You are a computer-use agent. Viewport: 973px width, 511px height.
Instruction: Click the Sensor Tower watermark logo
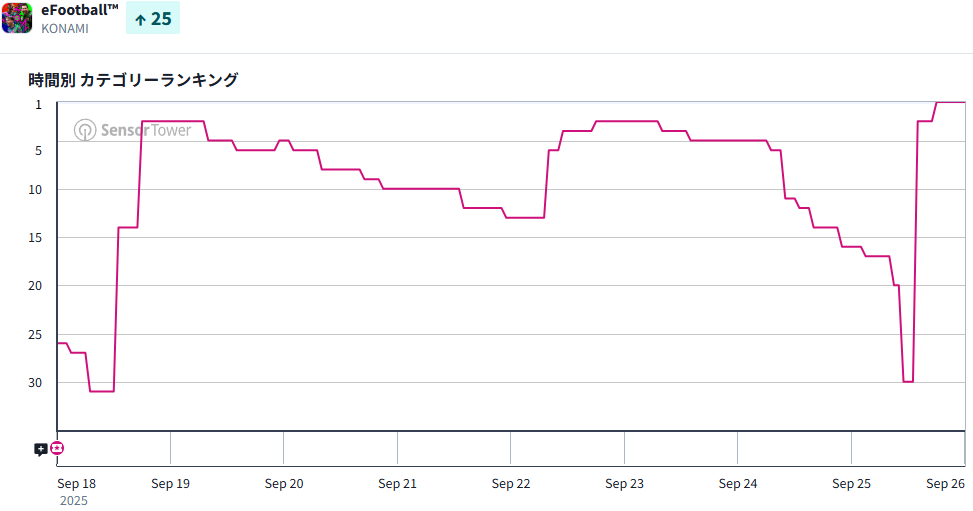tap(132, 130)
